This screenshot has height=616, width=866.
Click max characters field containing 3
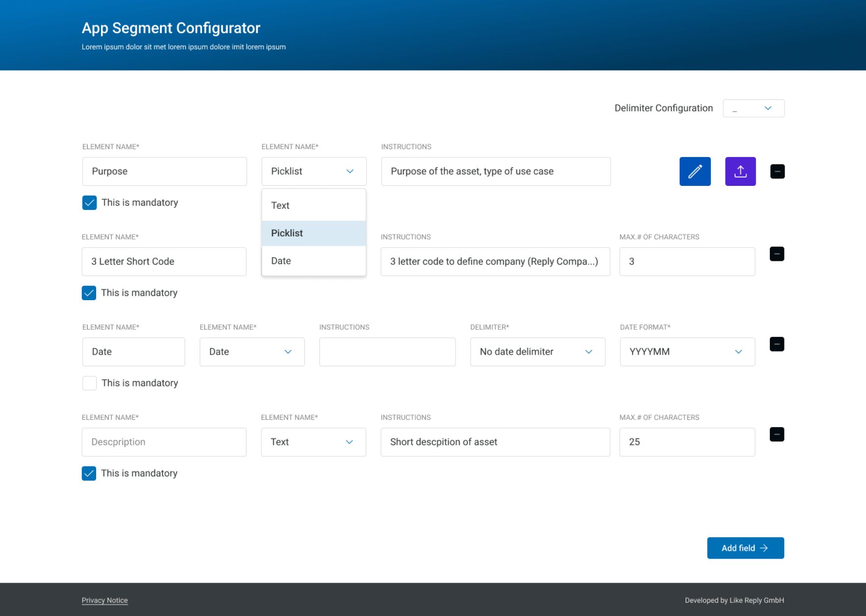tap(687, 261)
